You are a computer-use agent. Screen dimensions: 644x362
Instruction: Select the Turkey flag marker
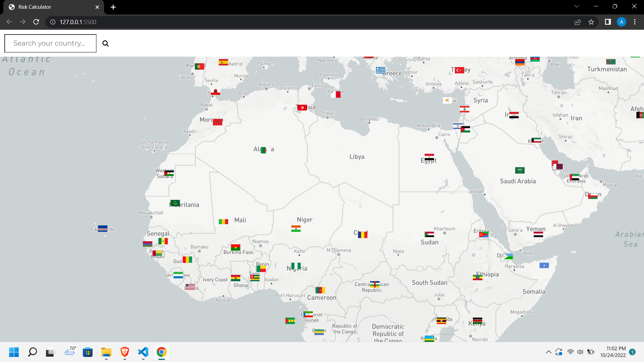(459, 70)
